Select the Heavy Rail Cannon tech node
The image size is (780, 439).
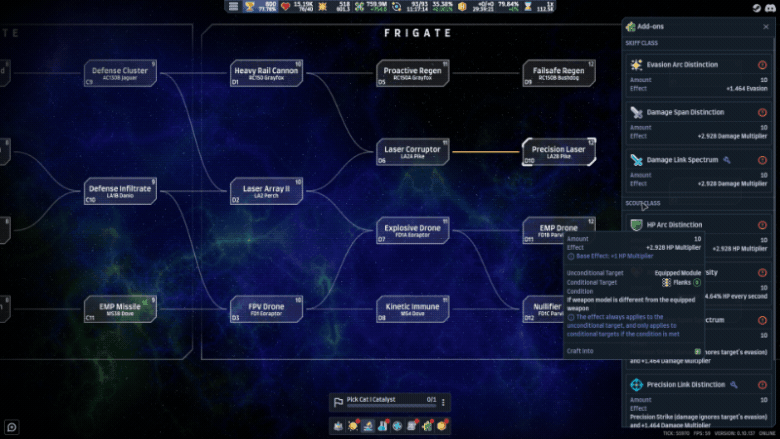pos(266,73)
